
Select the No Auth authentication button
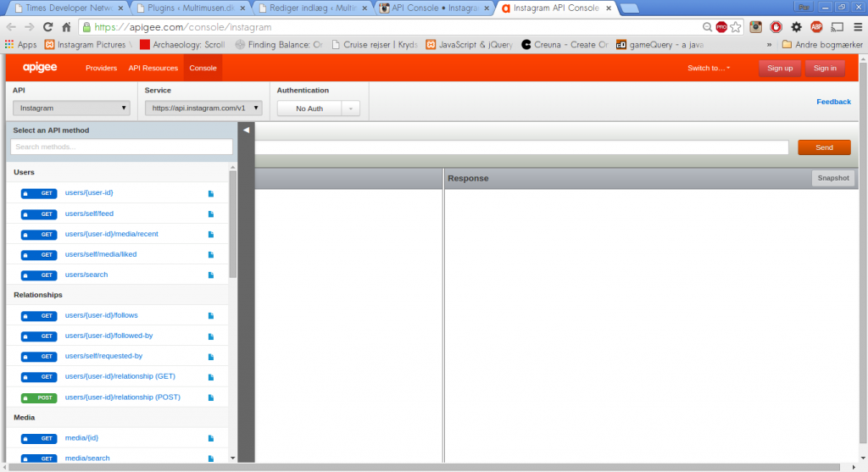point(309,108)
